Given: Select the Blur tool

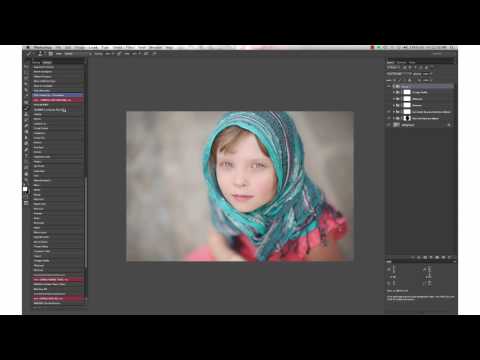Looking at the screenshot, I should click(x=26, y=138).
